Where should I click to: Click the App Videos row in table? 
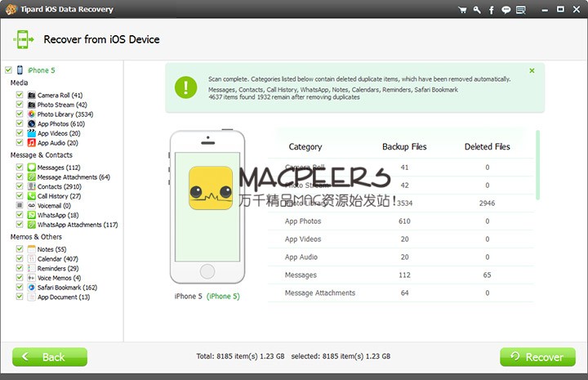point(401,239)
